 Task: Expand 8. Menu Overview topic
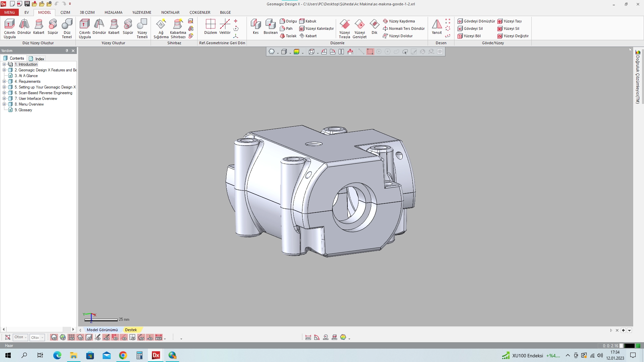pos(4,104)
